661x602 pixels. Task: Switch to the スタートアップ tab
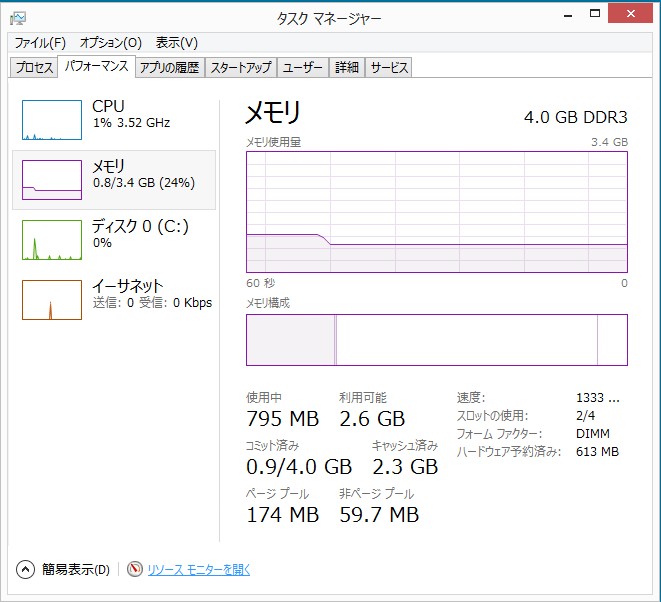tap(241, 67)
